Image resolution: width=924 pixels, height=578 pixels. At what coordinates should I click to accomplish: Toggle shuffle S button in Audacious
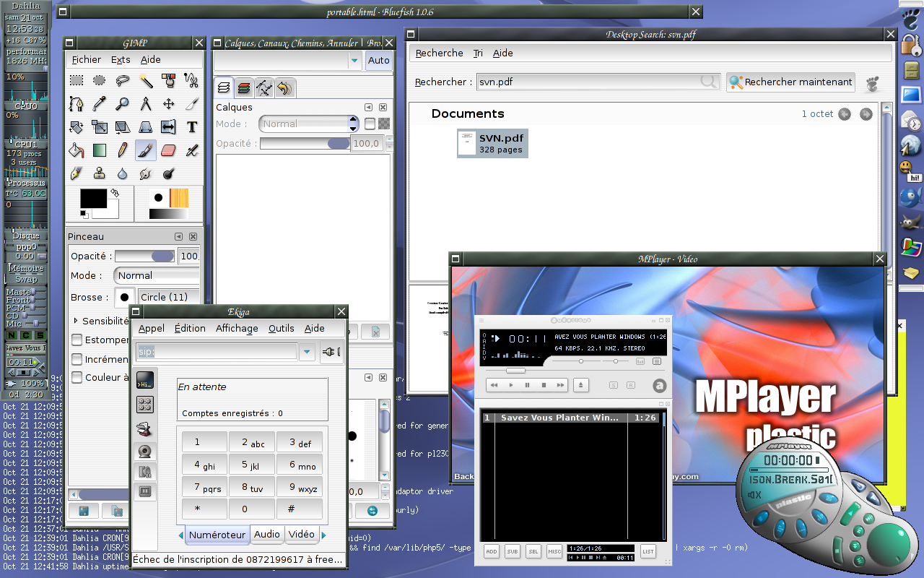[614, 385]
